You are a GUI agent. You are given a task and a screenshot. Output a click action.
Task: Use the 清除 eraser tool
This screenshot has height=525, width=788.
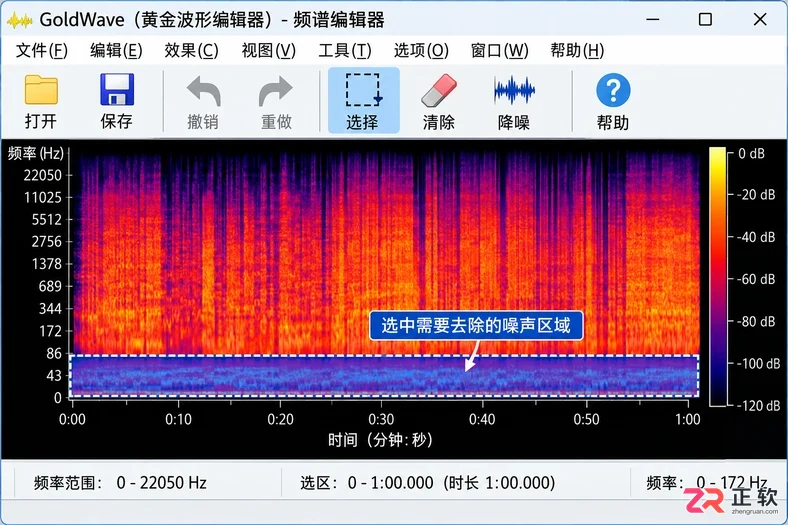coord(438,101)
